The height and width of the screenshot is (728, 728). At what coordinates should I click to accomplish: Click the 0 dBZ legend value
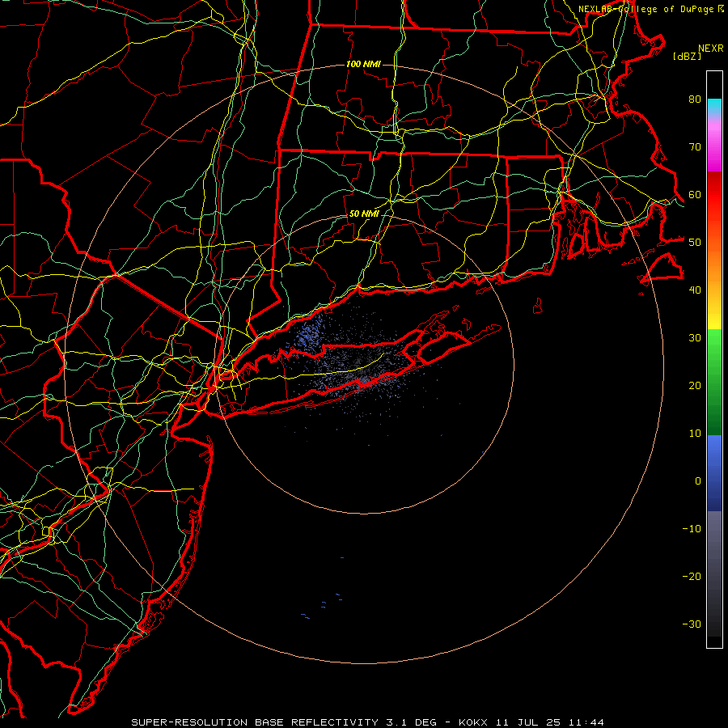pos(698,481)
